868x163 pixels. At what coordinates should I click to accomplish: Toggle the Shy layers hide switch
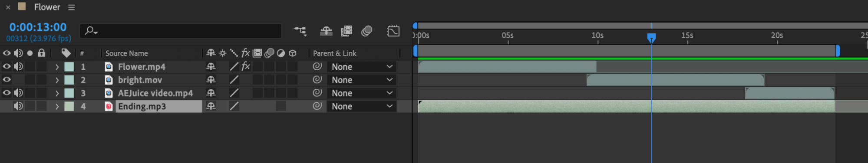[x=326, y=31]
